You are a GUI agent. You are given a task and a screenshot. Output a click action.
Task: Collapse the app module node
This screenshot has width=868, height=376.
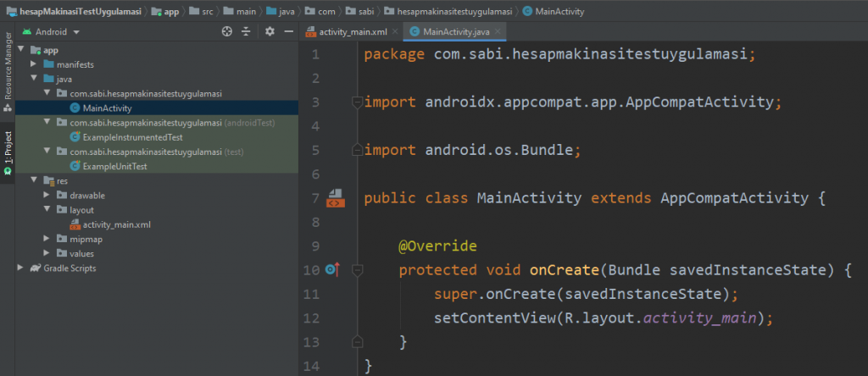tap(21, 50)
